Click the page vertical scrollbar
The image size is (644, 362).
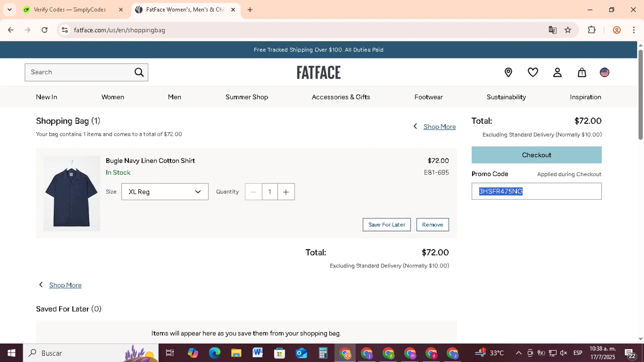click(640, 94)
